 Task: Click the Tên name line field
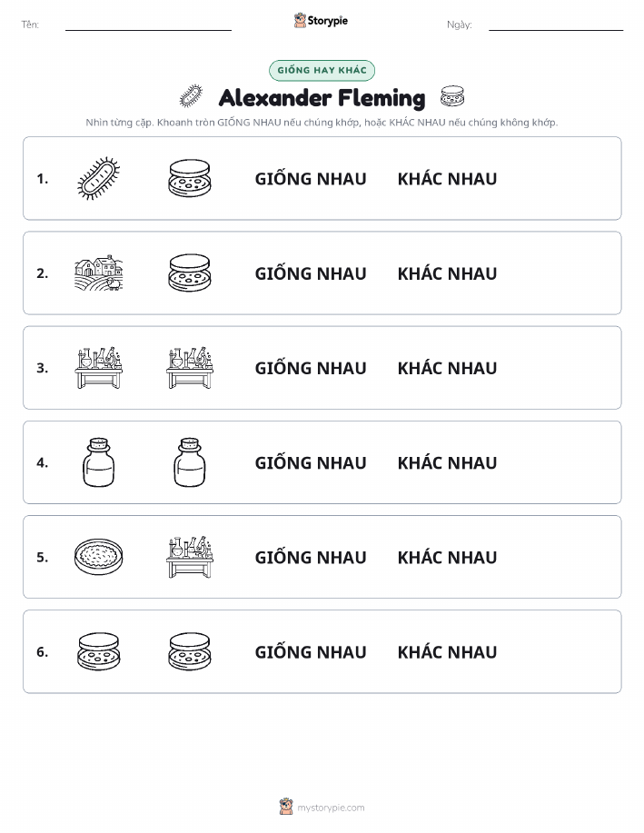click(x=148, y=25)
